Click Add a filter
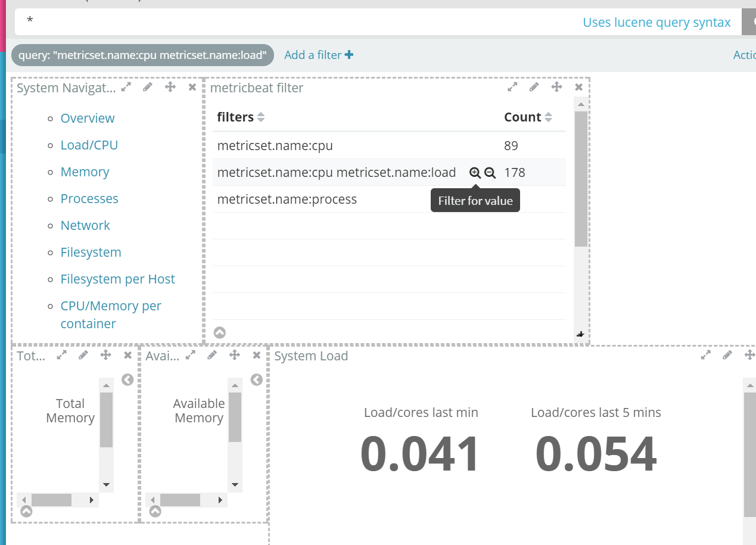The width and height of the screenshot is (756, 545). point(319,55)
